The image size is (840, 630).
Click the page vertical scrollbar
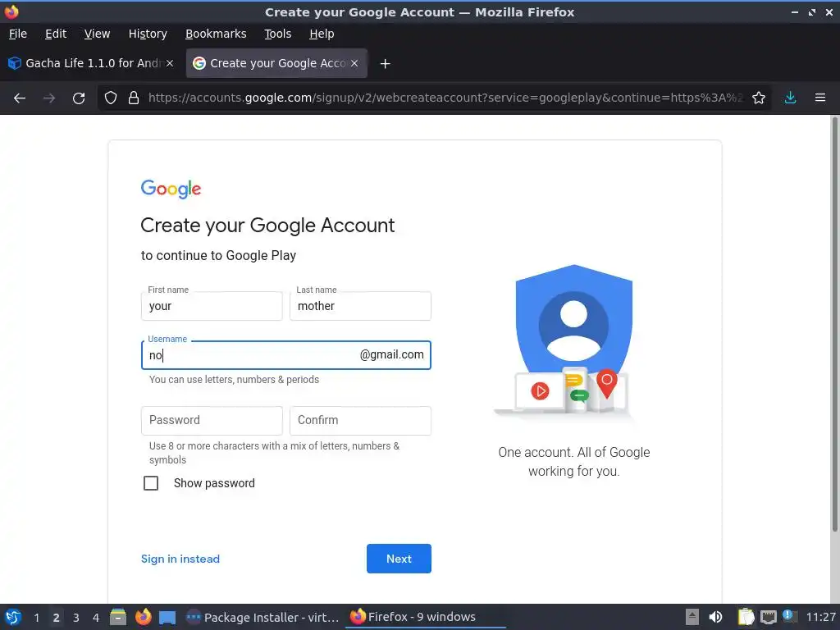tap(834, 324)
